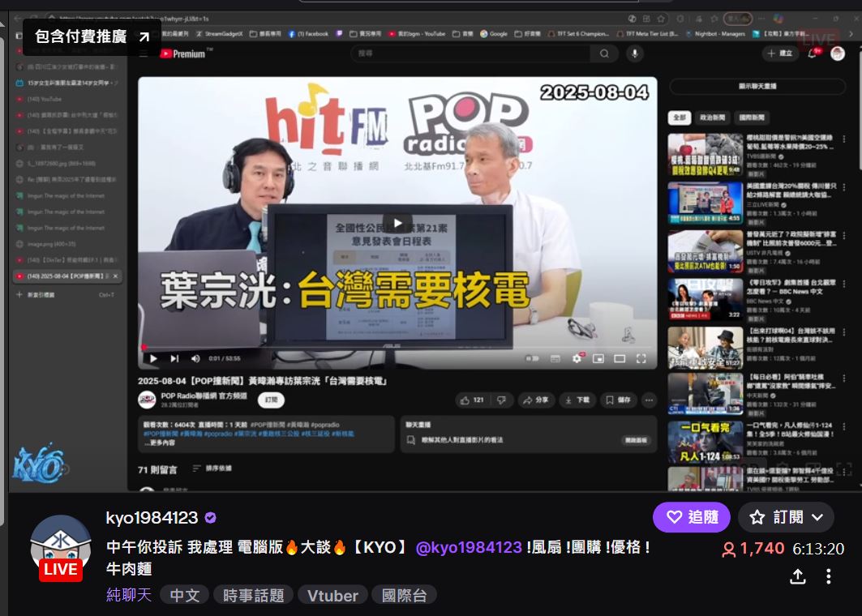Open the YouTube hamburger guide menu
862x616 pixels.
click(144, 53)
